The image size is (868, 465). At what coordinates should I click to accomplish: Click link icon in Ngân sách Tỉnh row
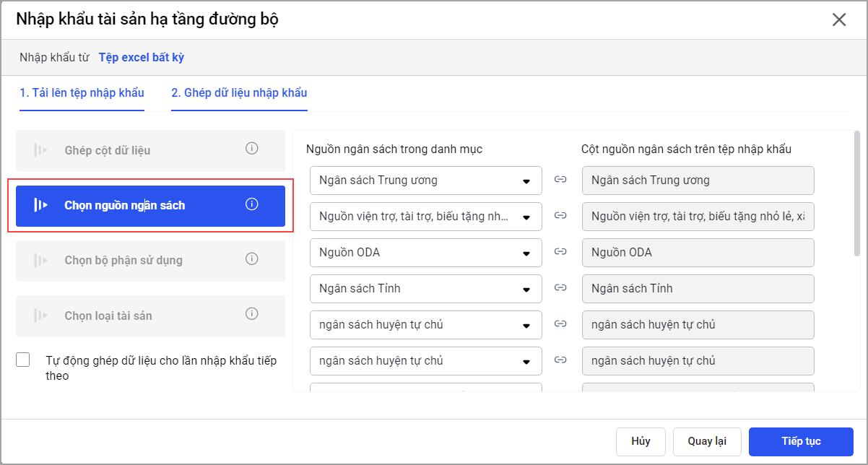point(560,288)
